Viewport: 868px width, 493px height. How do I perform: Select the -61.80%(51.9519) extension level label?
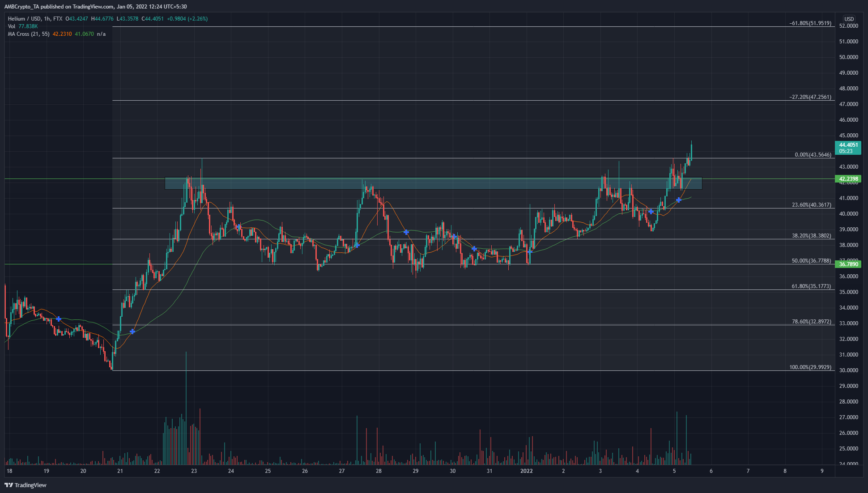[x=810, y=23]
